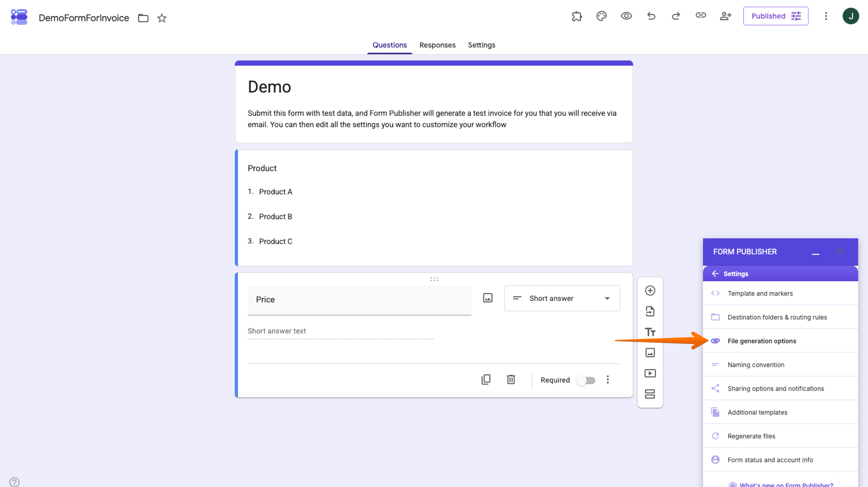This screenshot has width=868, height=487.
Task: Switch to the Questions tab
Action: (x=390, y=45)
